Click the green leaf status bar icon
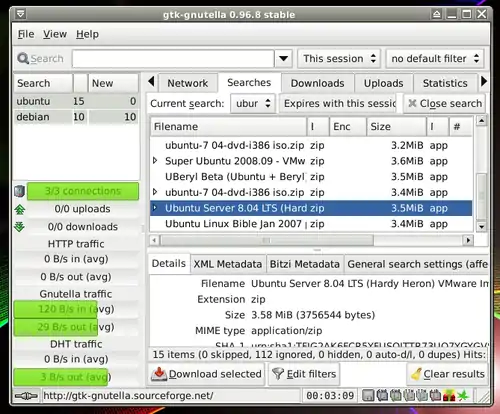Image resolution: width=500 pixels, height=414 pixels. (x=463, y=396)
